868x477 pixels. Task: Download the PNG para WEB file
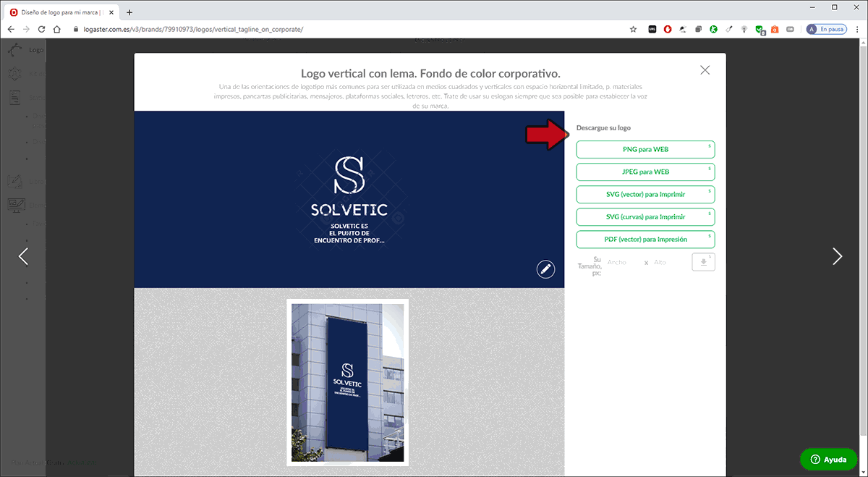[645, 150]
